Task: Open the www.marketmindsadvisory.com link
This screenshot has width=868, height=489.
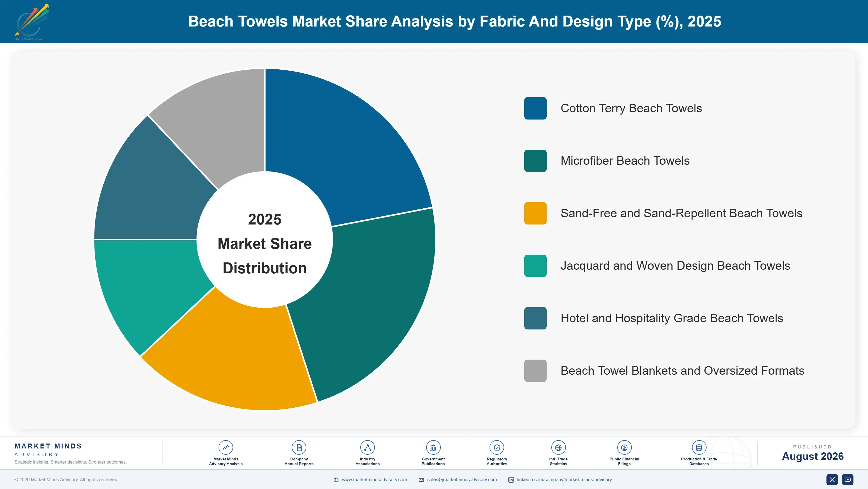Action: [x=374, y=480]
